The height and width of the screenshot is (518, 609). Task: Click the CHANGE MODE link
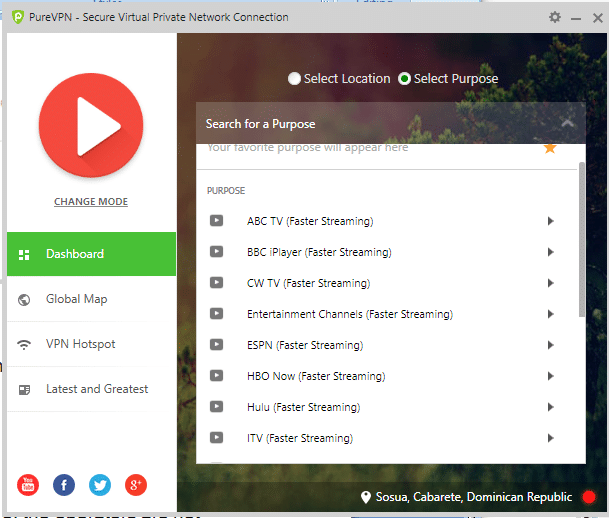[91, 202]
